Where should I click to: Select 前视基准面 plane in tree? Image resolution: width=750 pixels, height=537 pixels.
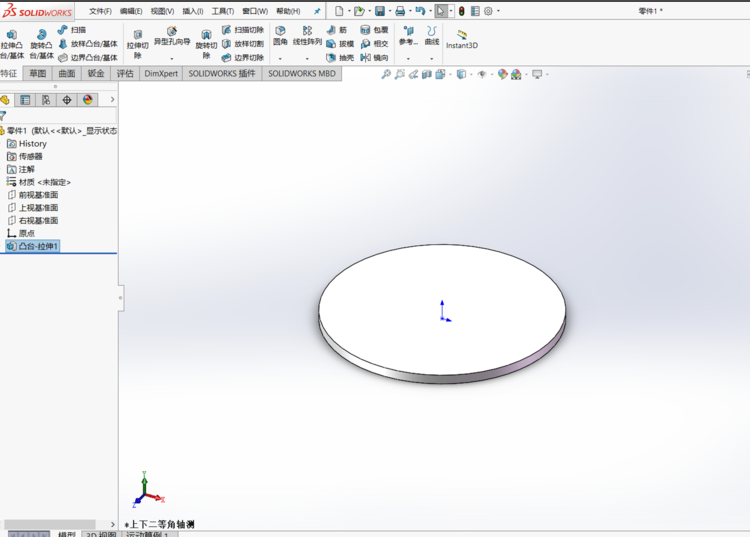pyautogui.click(x=33, y=195)
